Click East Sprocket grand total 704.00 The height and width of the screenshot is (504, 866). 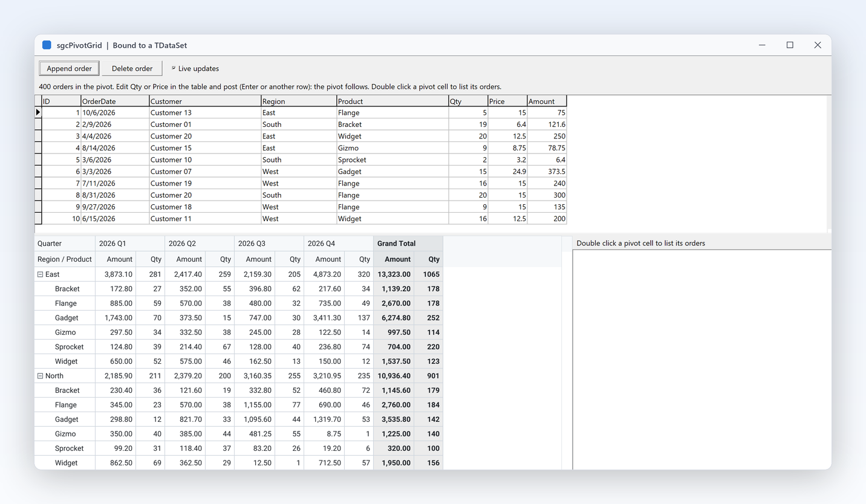point(394,347)
